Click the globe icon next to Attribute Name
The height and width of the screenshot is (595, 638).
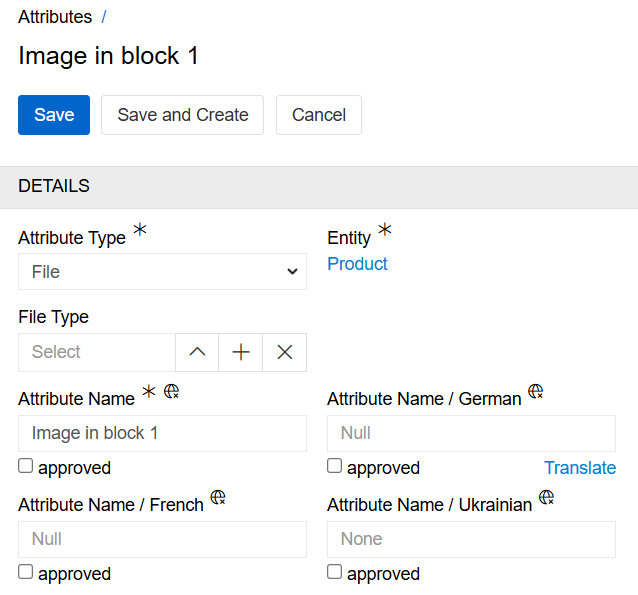tap(171, 392)
